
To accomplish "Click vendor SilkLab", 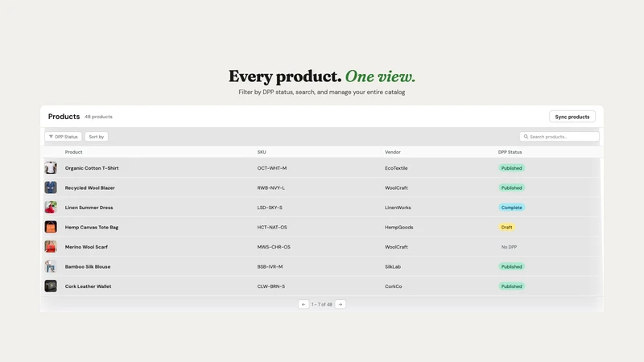I will tap(393, 266).
